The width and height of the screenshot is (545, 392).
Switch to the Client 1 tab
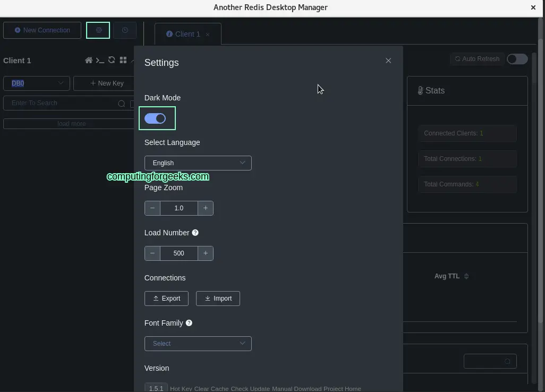(187, 33)
